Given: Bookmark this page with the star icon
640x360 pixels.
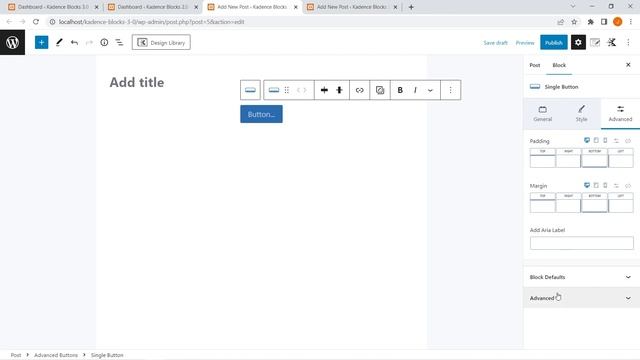Looking at the screenshot, I should [x=574, y=22].
